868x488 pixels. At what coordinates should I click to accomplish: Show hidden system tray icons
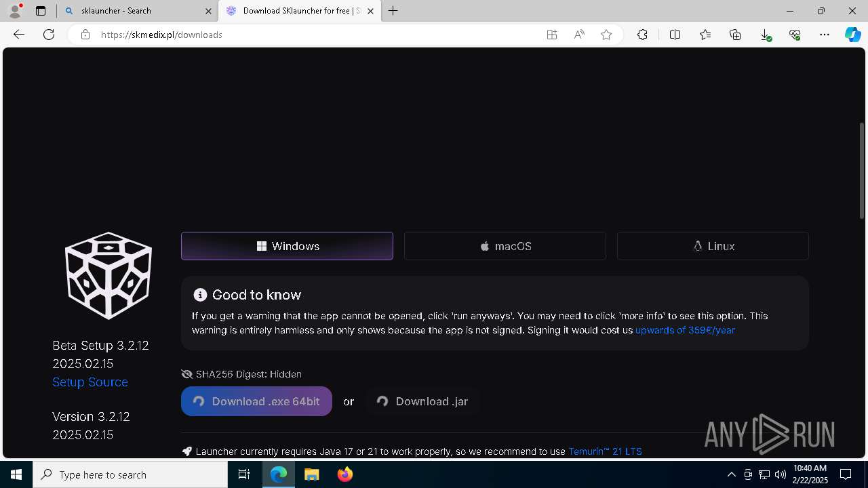[731, 474]
